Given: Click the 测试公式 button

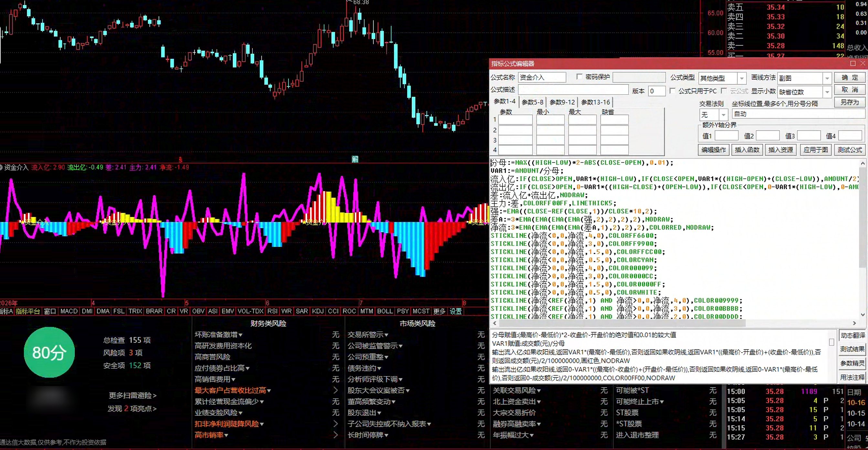Looking at the screenshot, I should pyautogui.click(x=850, y=150).
